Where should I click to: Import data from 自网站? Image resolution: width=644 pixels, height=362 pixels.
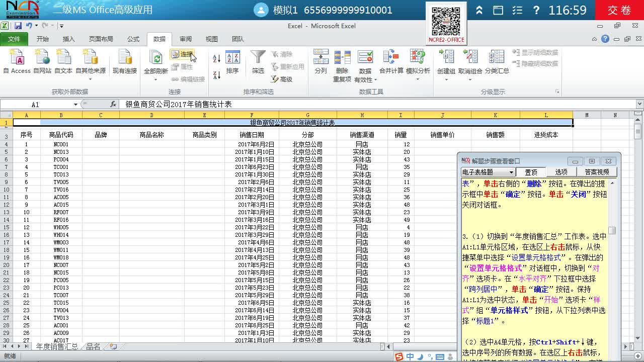(42, 62)
